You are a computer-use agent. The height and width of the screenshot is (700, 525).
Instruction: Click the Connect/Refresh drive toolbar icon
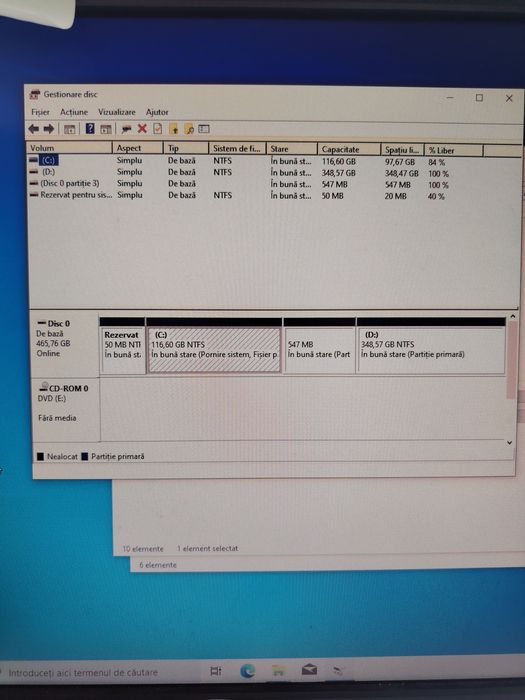click(127, 129)
